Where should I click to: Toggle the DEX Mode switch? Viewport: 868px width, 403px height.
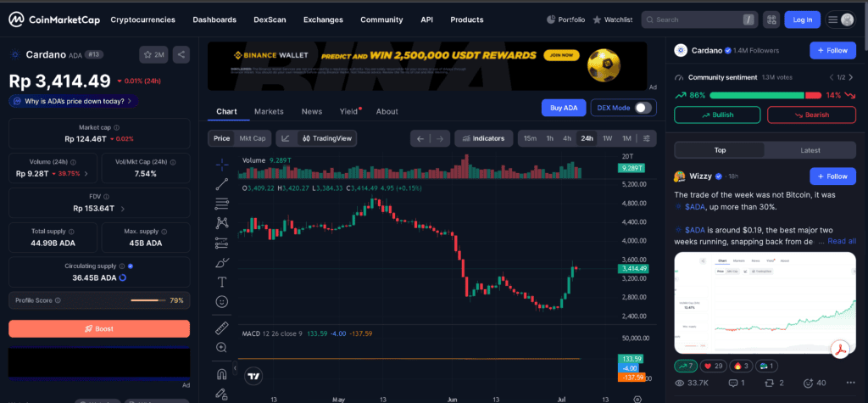point(643,108)
